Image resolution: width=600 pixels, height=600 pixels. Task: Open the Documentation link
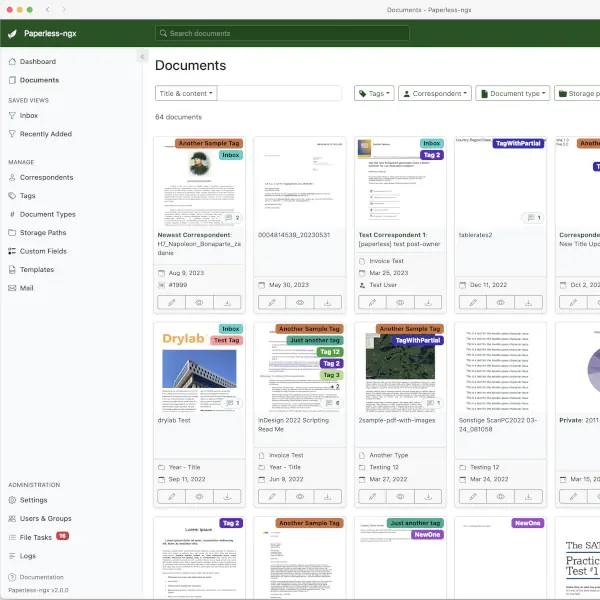[41, 577]
